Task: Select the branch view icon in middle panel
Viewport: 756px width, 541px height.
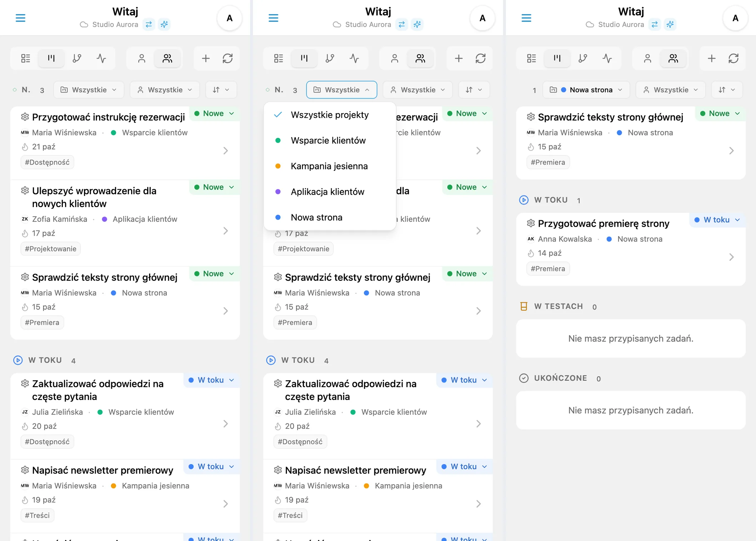Action: (330, 58)
